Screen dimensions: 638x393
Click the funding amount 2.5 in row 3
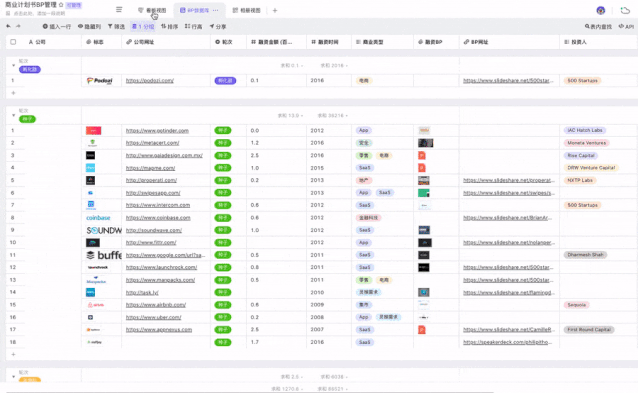coord(255,155)
